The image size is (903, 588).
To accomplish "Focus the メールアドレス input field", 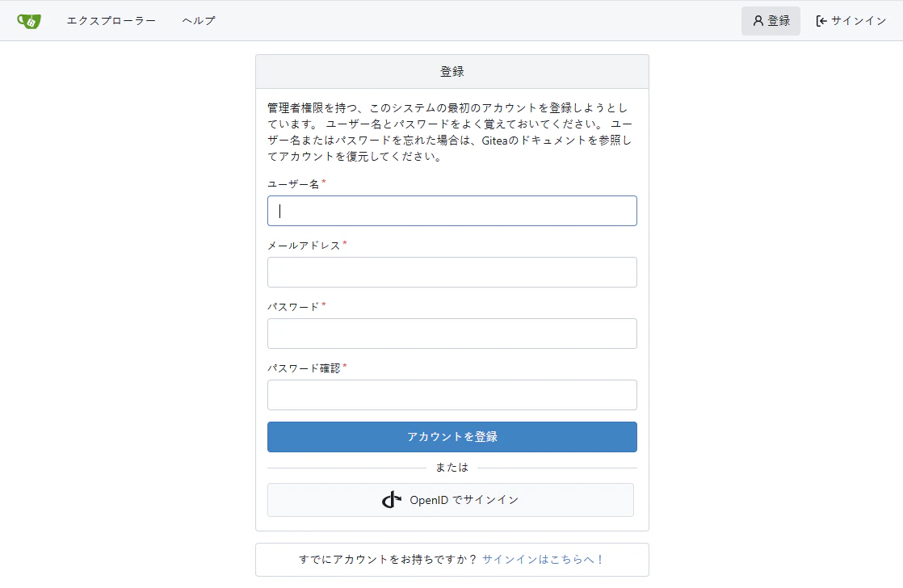I will 452,272.
